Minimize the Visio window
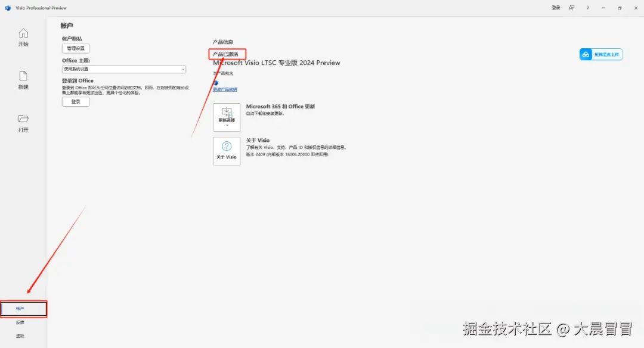The image size is (644, 348). click(603, 8)
